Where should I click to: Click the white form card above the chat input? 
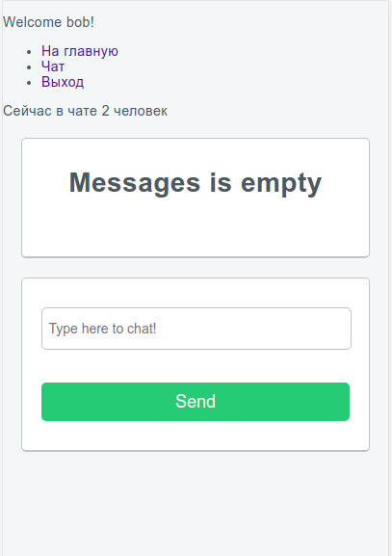tap(196, 293)
